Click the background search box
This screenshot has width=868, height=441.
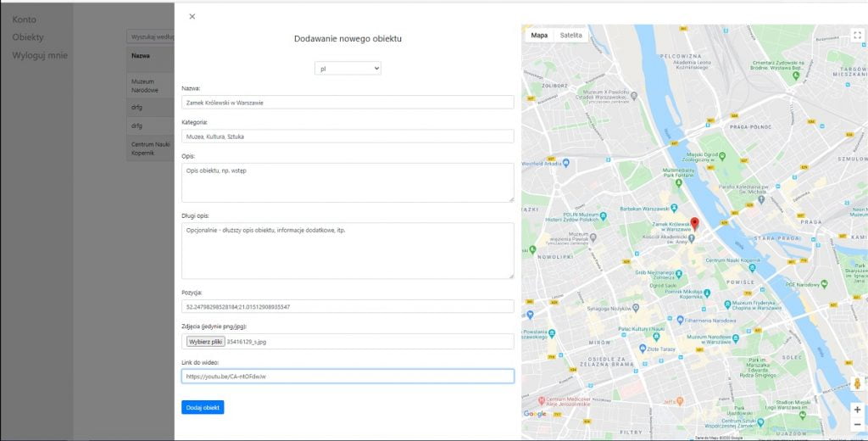tap(151, 37)
